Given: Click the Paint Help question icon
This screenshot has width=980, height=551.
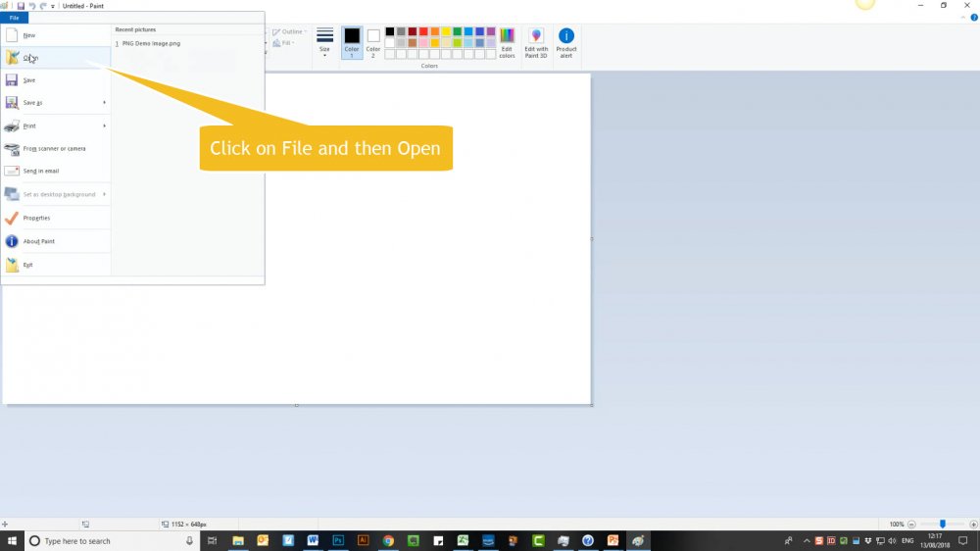Looking at the screenshot, I should pyautogui.click(x=974, y=18).
